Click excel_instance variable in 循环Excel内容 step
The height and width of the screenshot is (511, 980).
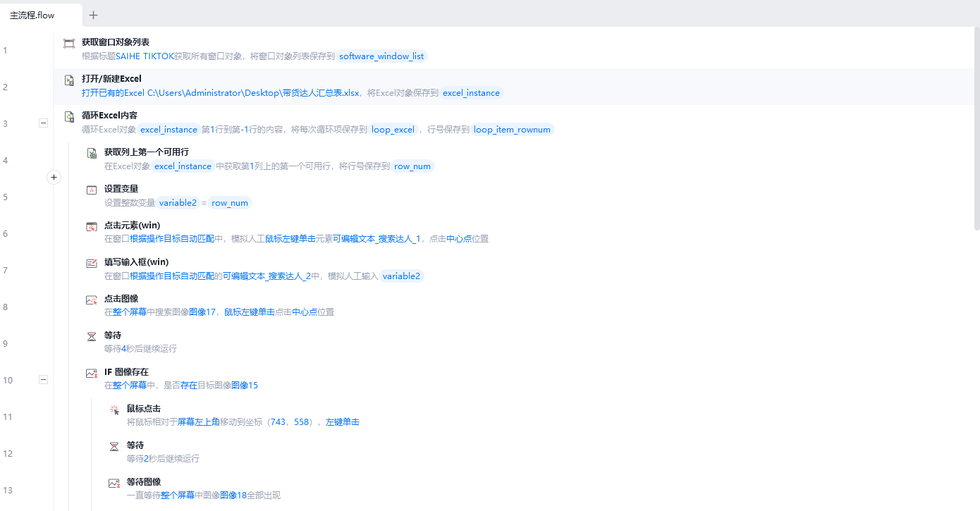point(169,130)
